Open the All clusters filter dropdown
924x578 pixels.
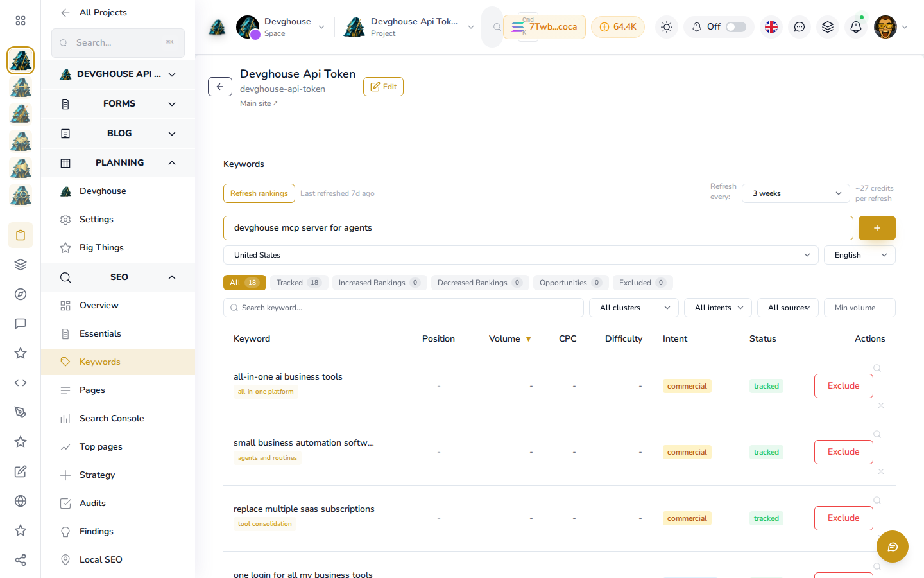[634, 308]
